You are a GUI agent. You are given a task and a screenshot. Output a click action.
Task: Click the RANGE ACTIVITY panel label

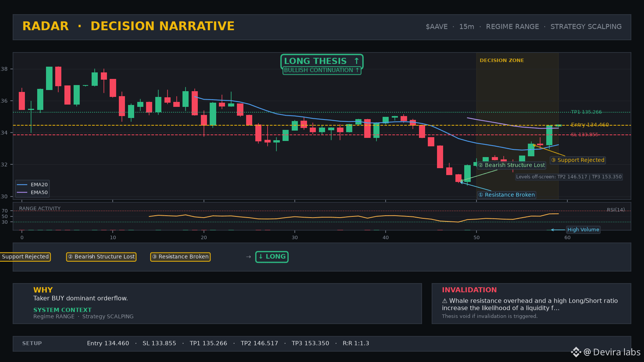[40, 209]
